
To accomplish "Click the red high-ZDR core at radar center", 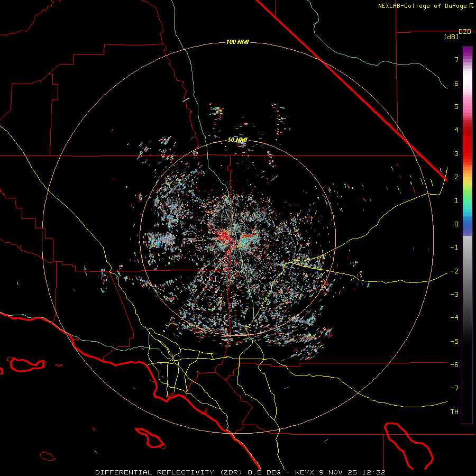I will tap(224, 237).
